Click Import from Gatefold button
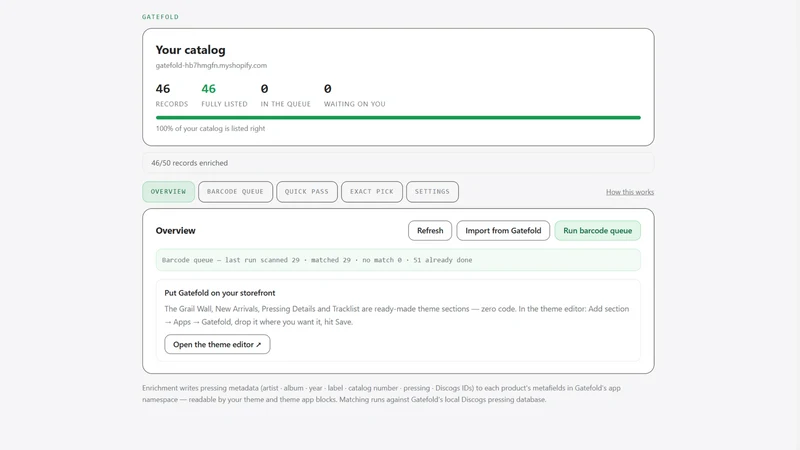800x450 pixels. point(503,231)
